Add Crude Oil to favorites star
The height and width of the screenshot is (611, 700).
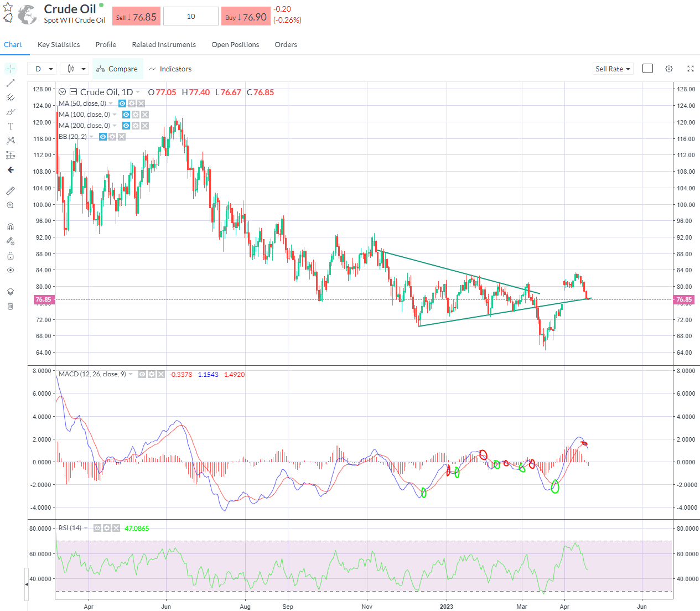(x=8, y=7)
